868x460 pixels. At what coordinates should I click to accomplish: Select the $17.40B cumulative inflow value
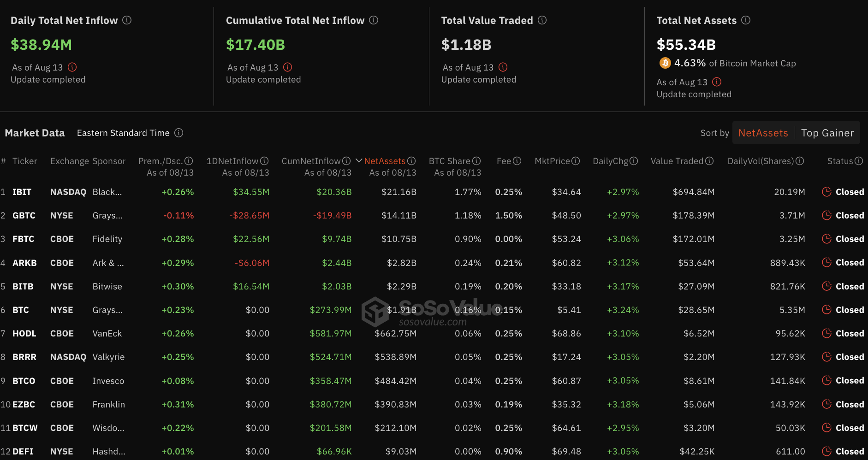tap(256, 45)
